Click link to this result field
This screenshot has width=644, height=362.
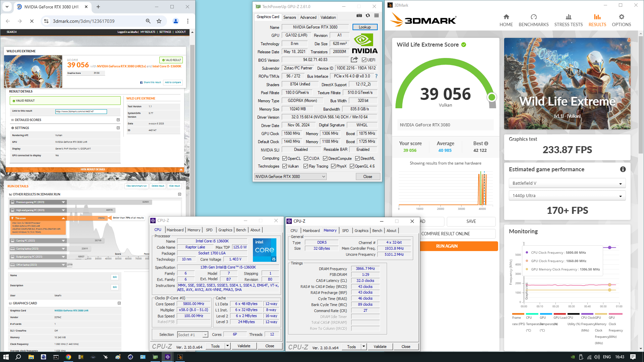(81, 112)
